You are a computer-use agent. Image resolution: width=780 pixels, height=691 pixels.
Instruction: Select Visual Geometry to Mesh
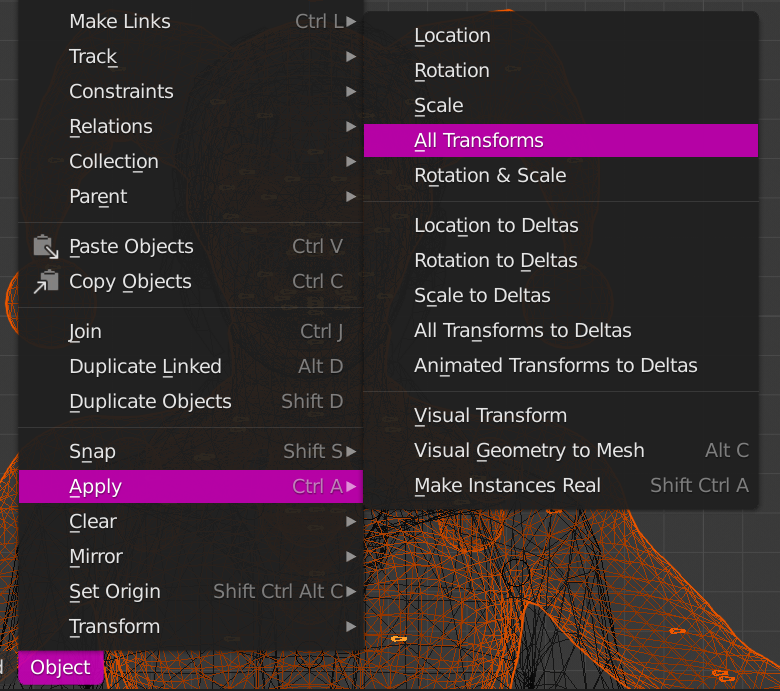[529, 451]
